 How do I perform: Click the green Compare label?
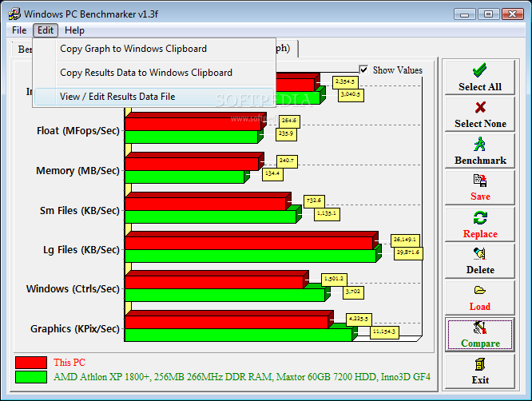480,343
